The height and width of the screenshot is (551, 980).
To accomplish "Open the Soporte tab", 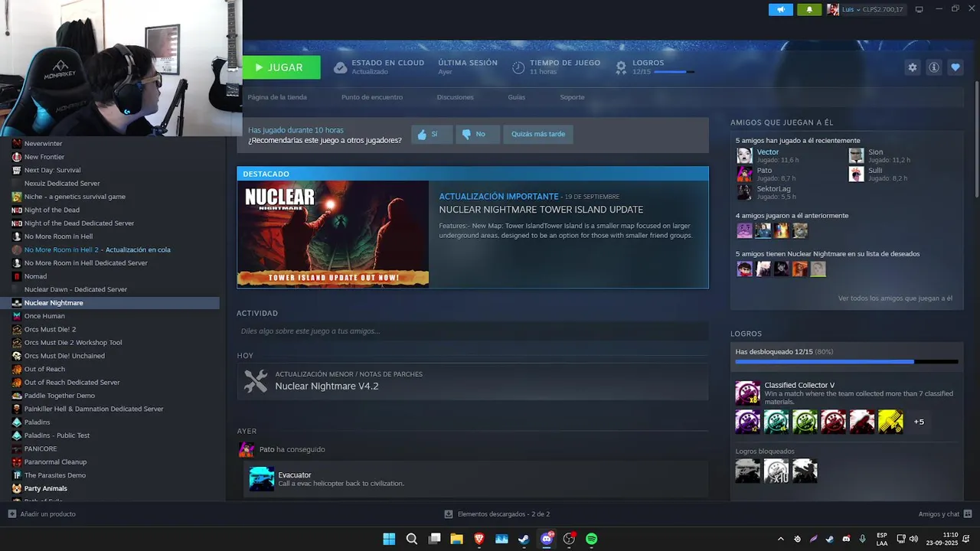I will click(572, 97).
